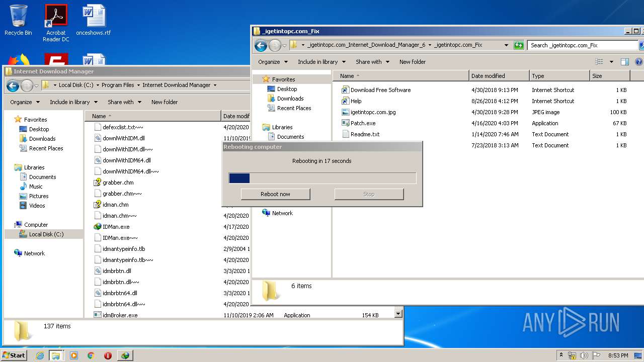Select Network in Fix window navigation pane
644x362 pixels.
tap(282, 213)
